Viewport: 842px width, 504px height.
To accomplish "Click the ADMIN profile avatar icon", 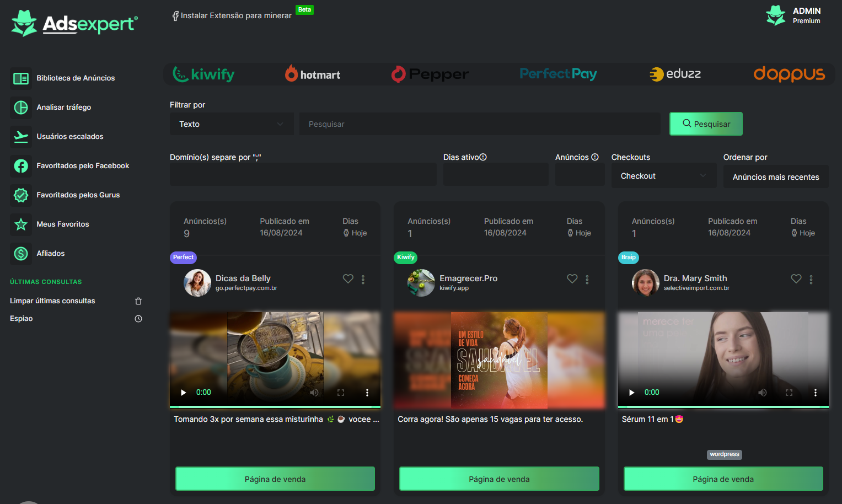I will 775,15.
